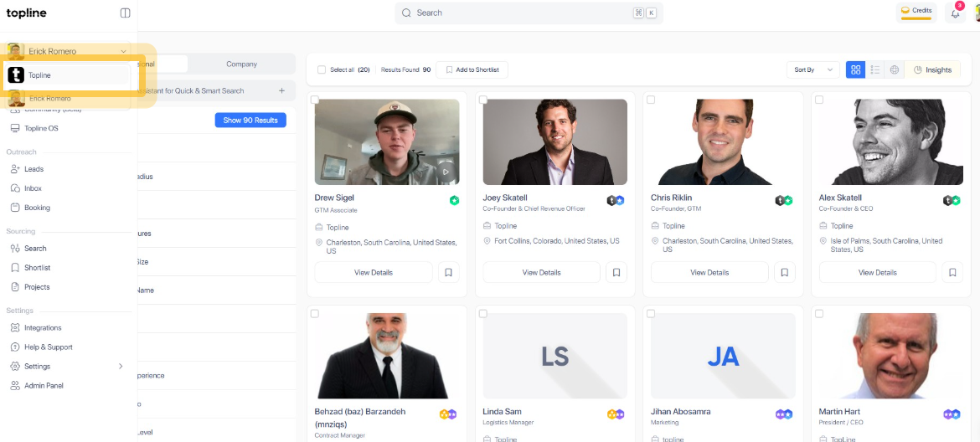View Details for Alex Skatell
Viewport: 980px width, 442px height.
(878, 272)
